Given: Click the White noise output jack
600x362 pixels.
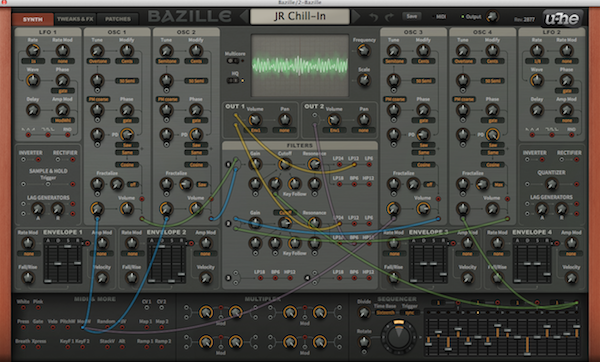Looking at the screenshot, I should point(23,307).
